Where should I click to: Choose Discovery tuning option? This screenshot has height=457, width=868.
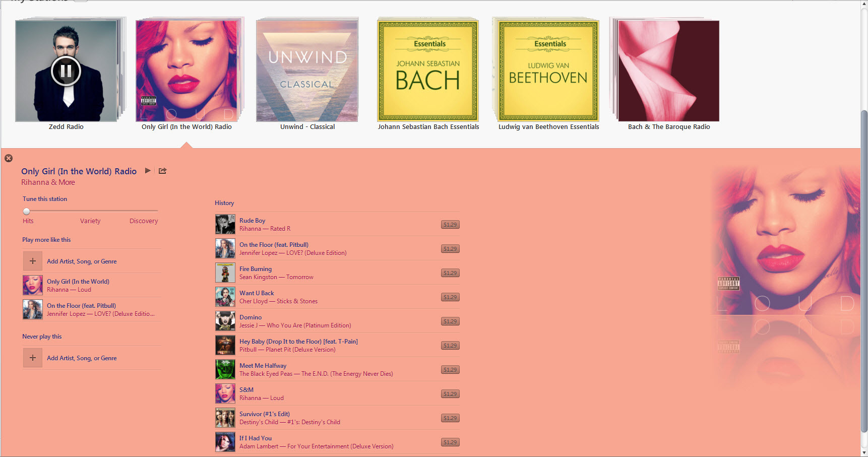144,221
